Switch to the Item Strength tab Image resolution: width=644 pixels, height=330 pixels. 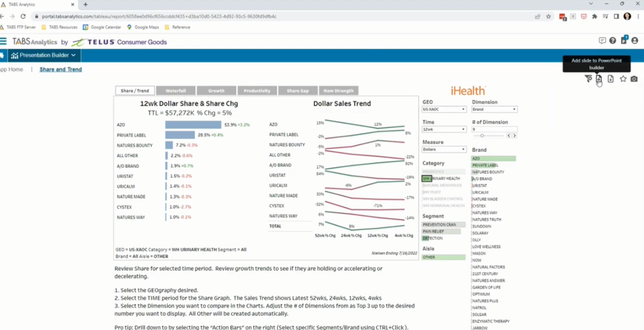pyautogui.click(x=338, y=91)
